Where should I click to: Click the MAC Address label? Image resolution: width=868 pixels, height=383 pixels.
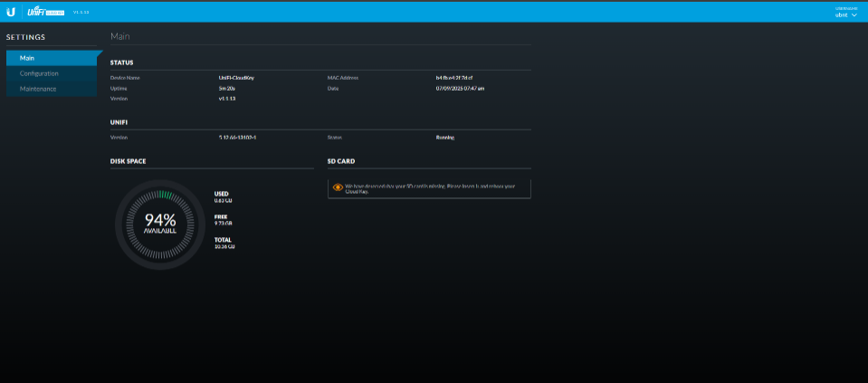click(342, 78)
